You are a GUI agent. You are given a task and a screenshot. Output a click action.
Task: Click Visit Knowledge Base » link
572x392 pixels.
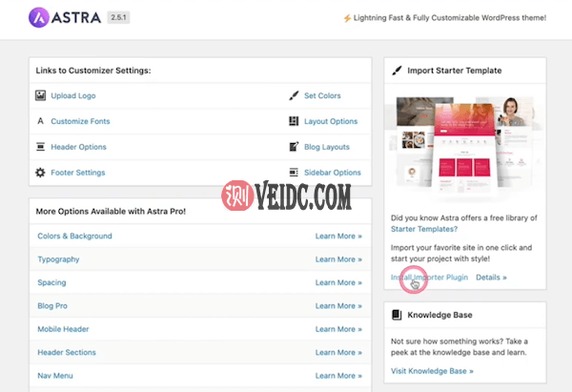[432, 371]
